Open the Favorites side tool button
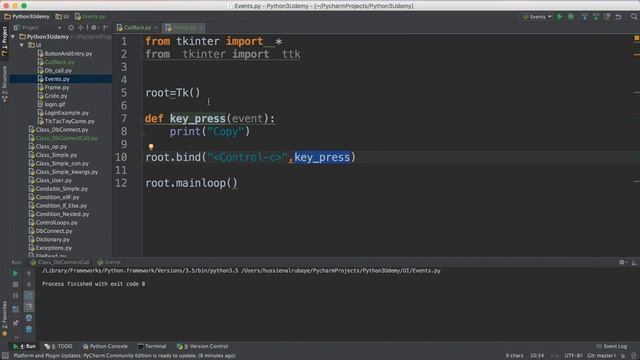The image size is (640, 360). tap(4, 319)
